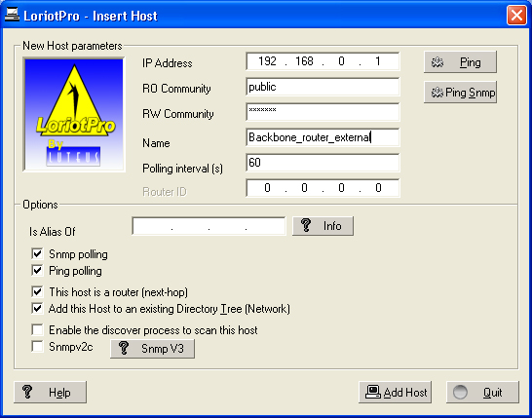Click the LoriotPro logo image
The width and height of the screenshot is (532, 418).
[x=74, y=114]
